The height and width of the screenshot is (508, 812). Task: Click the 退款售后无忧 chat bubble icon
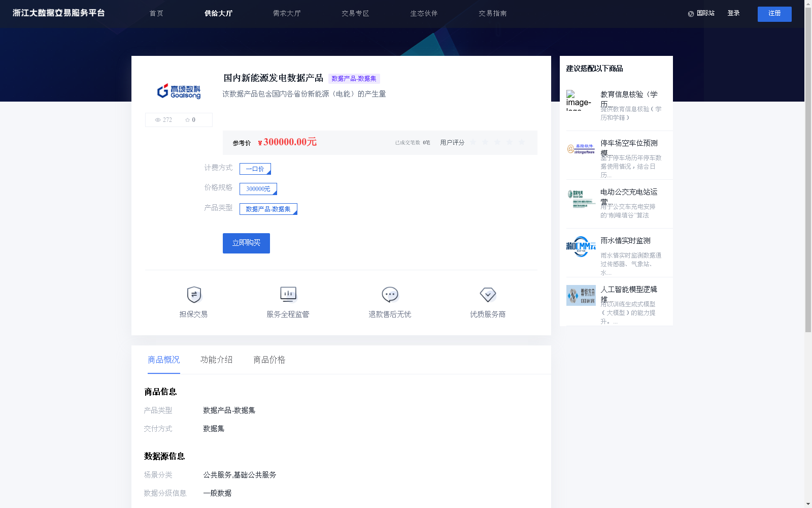[390, 295]
